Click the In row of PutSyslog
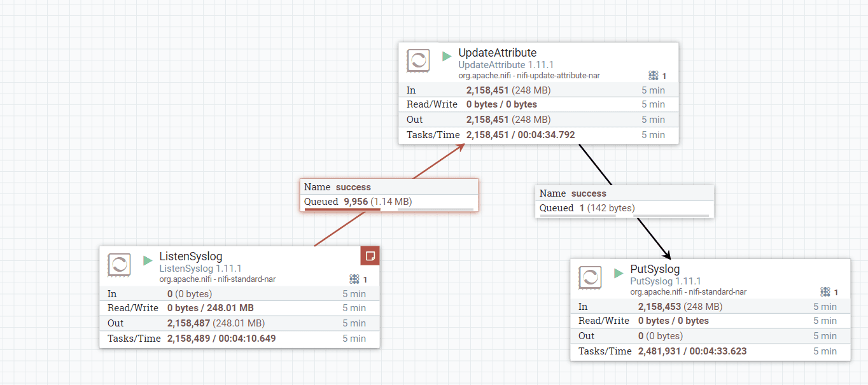Screen dimensions: 868x385 click(x=710, y=307)
